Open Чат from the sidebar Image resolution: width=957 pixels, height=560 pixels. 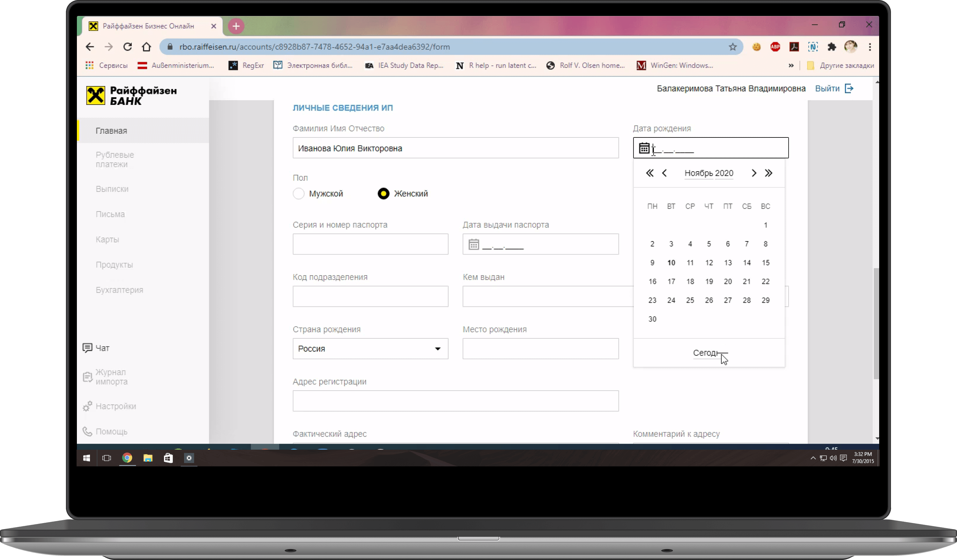(96, 348)
